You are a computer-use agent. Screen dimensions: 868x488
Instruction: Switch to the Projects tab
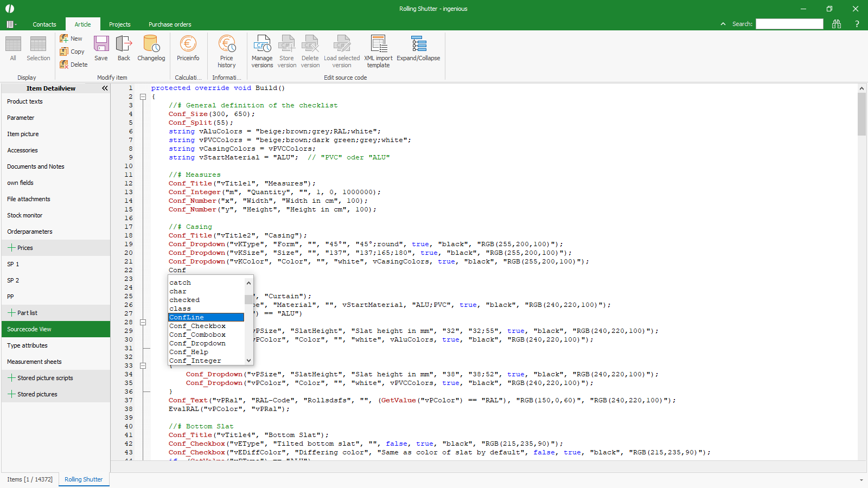[119, 24]
